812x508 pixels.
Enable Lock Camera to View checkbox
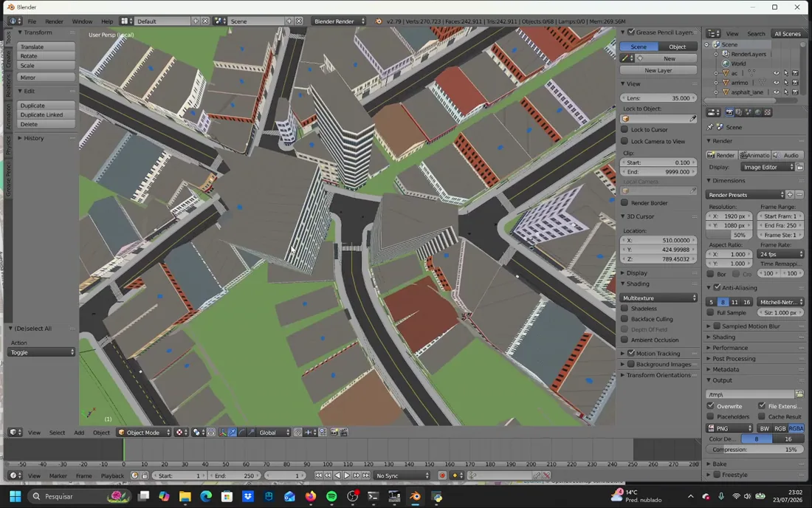click(x=625, y=141)
